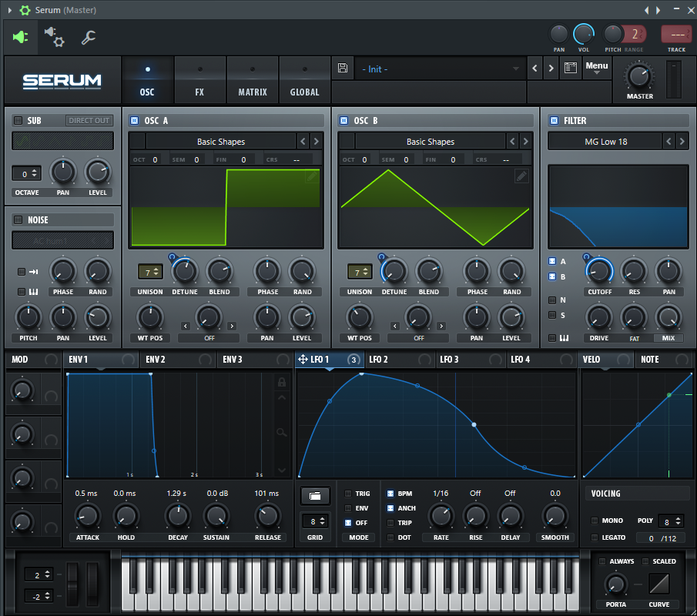The height and width of the screenshot is (616, 697).
Task: Click the DIRECT OUT button
Action: (89, 120)
